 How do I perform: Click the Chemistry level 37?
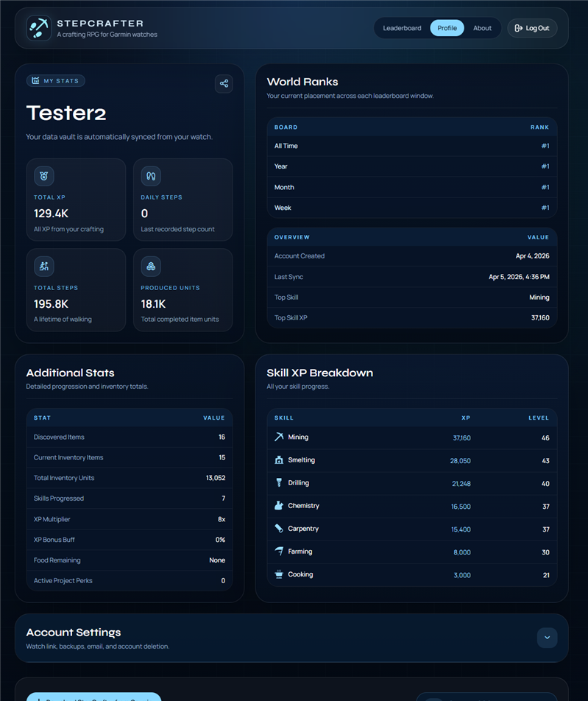[545, 507]
